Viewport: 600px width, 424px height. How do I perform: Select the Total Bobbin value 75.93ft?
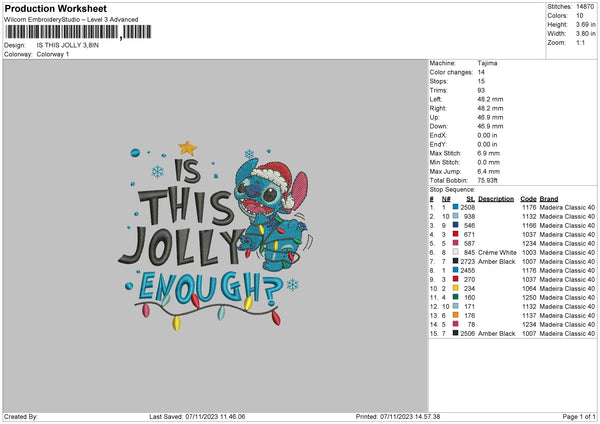[488, 180]
